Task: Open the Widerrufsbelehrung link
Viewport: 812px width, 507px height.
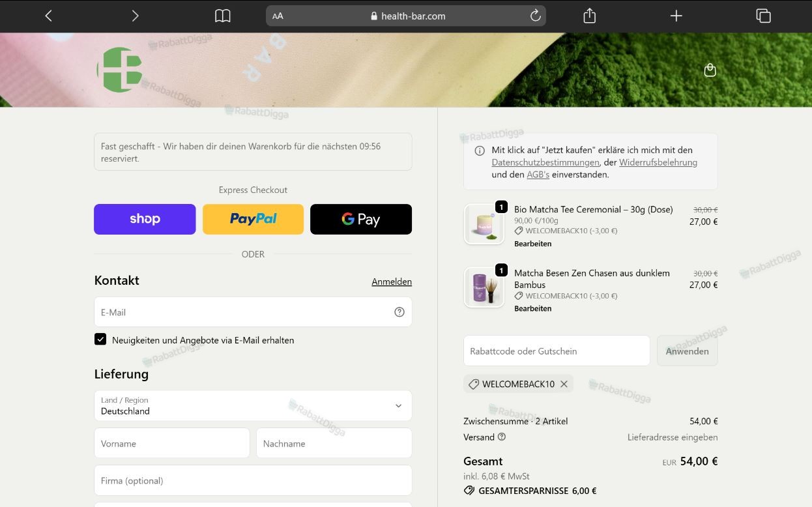Action: pos(658,162)
